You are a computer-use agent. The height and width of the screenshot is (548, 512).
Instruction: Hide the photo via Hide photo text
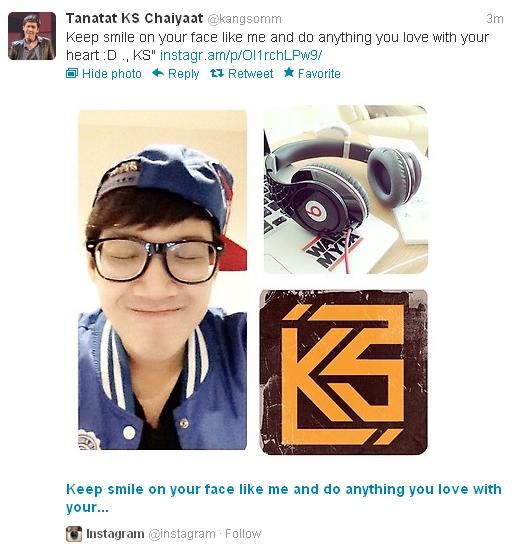pos(111,74)
